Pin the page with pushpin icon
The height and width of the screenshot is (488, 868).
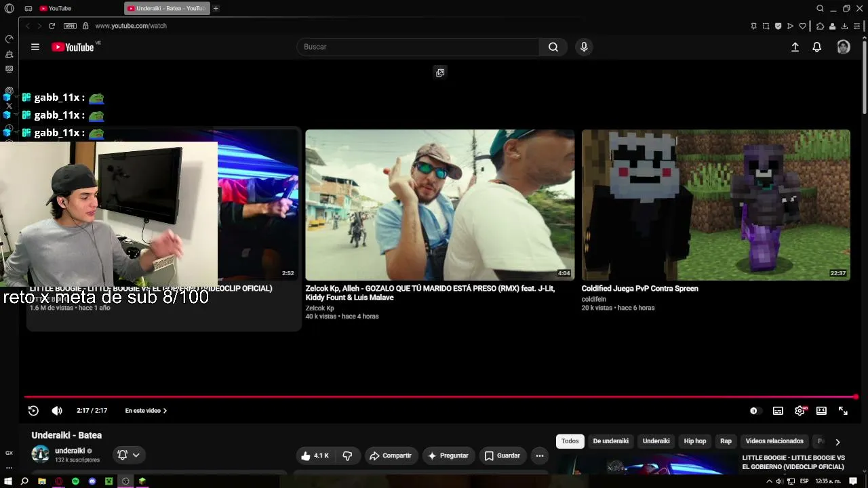click(x=753, y=26)
